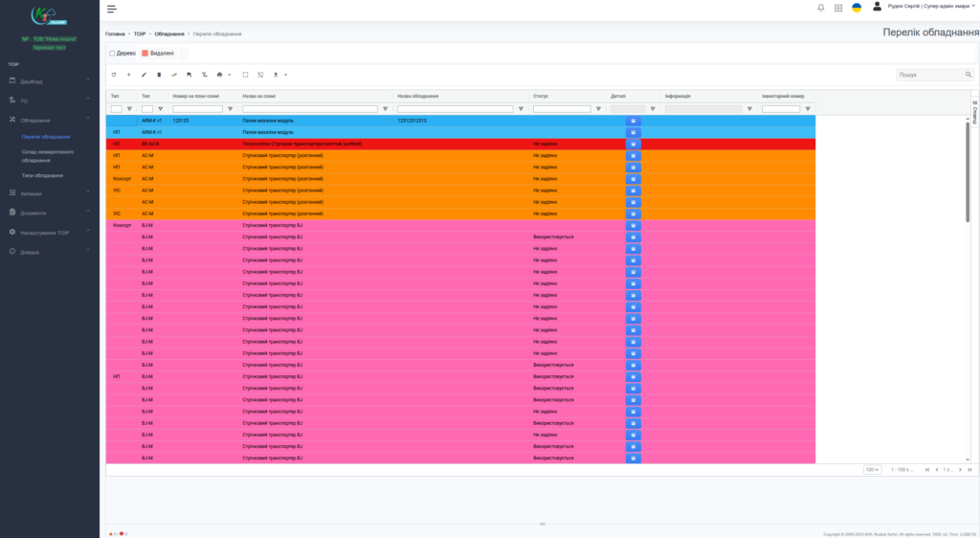Open the notifications bell
The width and height of the screenshot is (980, 538).
[821, 8]
